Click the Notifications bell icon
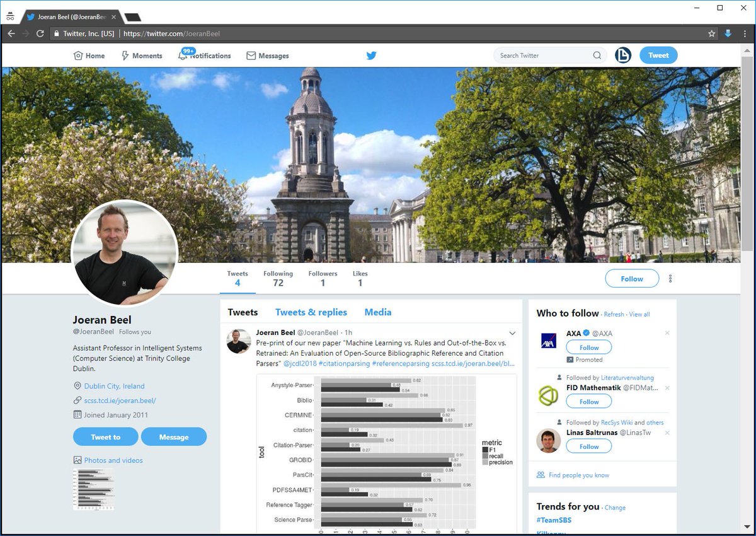Viewport: 756px width, 536px height. tap(183, 55)
